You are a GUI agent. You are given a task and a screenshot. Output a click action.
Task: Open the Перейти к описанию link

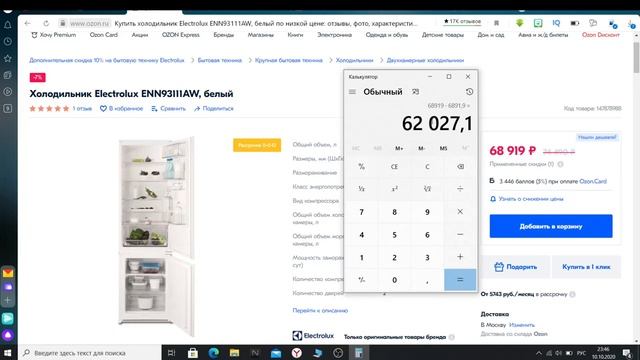click(x=320, y=311)
